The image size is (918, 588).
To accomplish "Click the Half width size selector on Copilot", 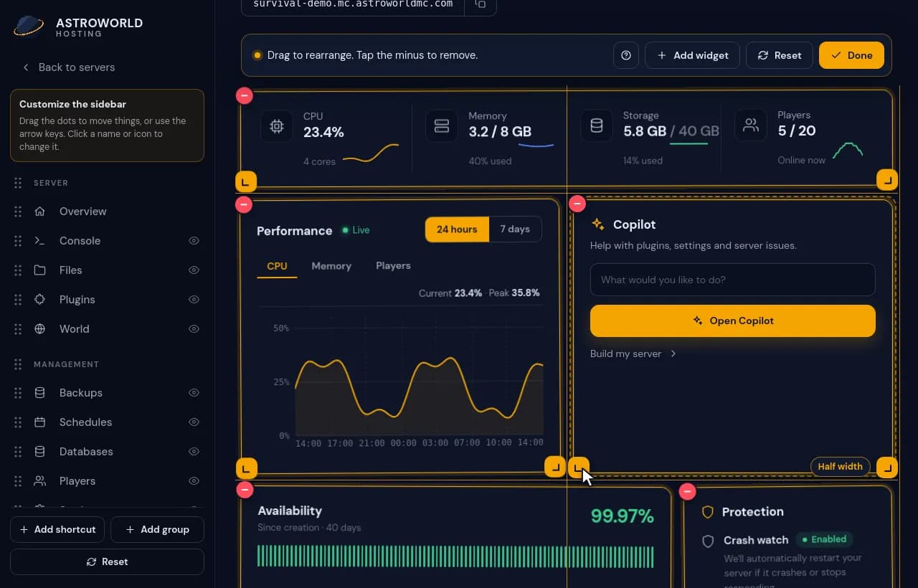I will 841,467.
